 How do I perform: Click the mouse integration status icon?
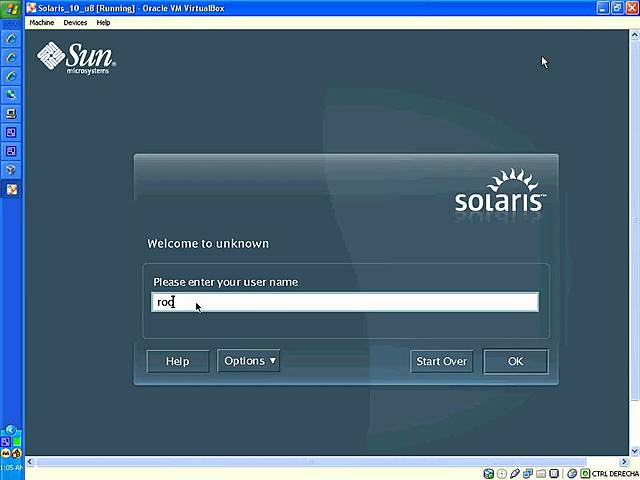(572, 473)
